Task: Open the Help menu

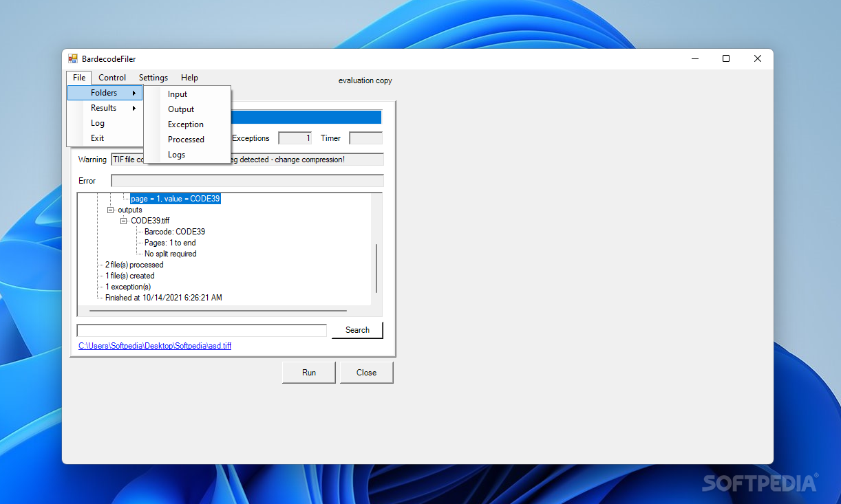Action: [189, 78]
